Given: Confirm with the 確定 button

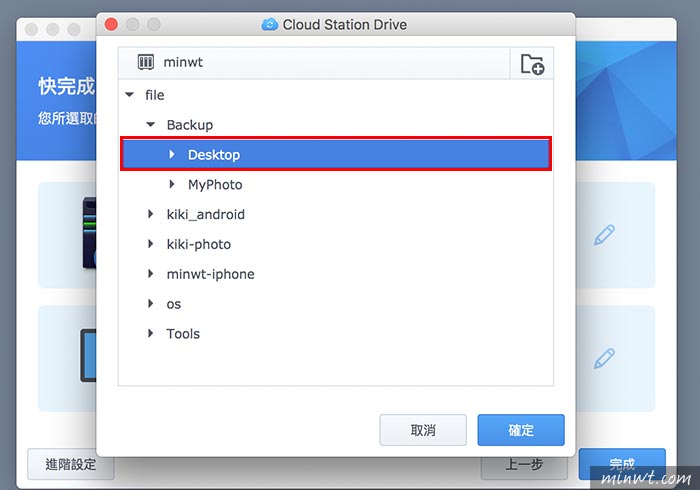Looking at the screenshot, I should point(521,430).
